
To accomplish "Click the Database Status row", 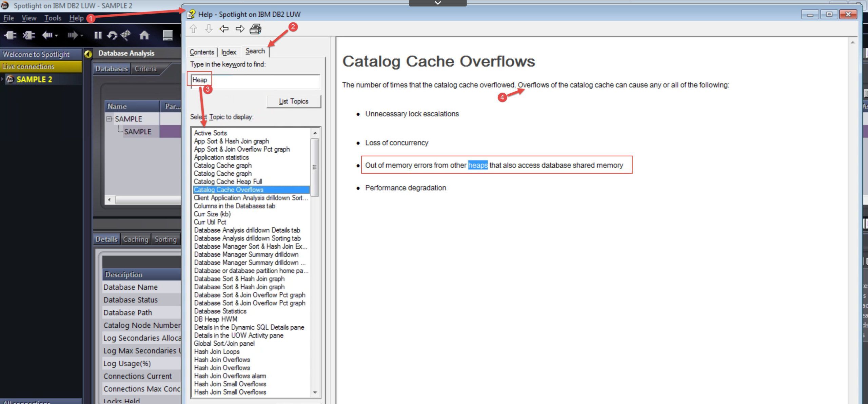I will coord(142,300).
